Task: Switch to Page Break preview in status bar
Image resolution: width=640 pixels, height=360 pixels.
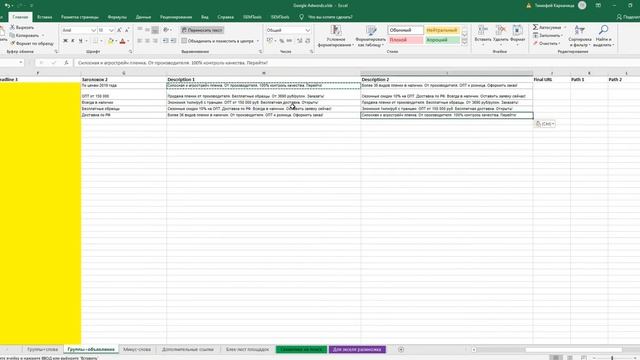Action: coord(584,358)
